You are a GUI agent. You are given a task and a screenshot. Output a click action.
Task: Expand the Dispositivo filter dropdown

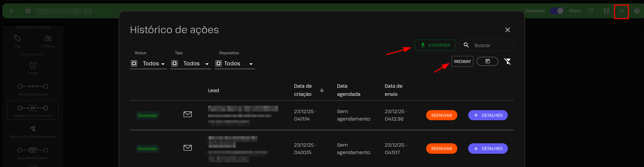click(x=234, y=64)
